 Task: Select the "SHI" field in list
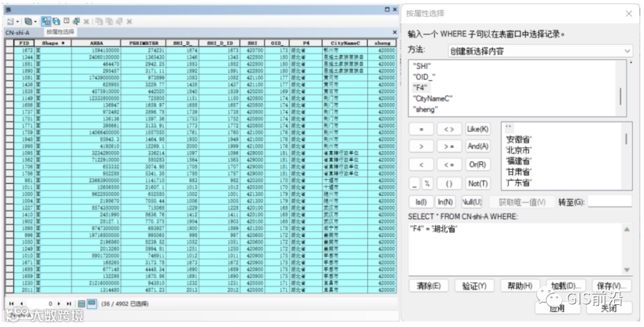coord(422,66)
